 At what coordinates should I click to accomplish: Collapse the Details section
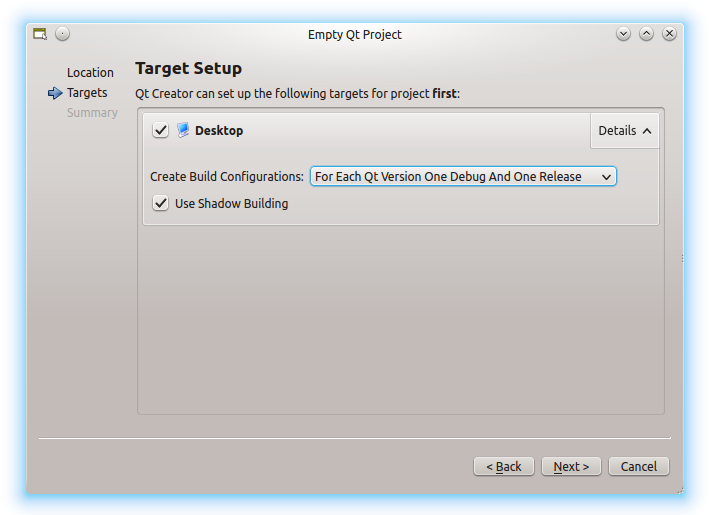625,130
